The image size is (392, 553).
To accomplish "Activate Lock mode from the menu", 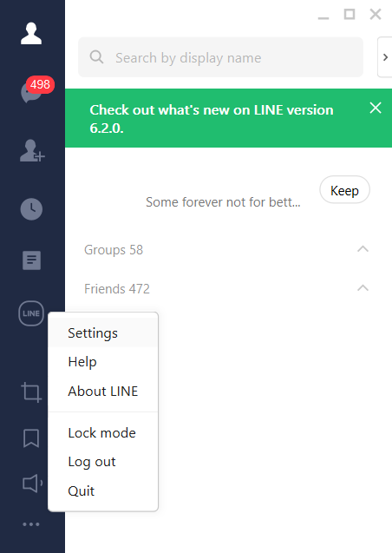I will tap(103, 432).
